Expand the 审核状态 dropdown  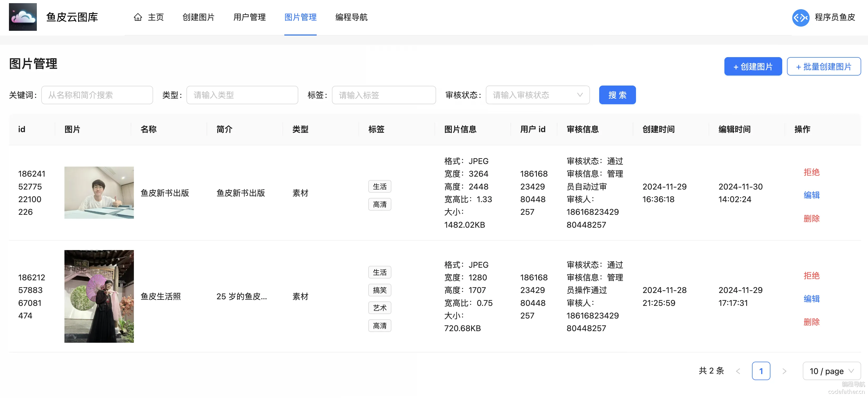click(x=537, y=95)
